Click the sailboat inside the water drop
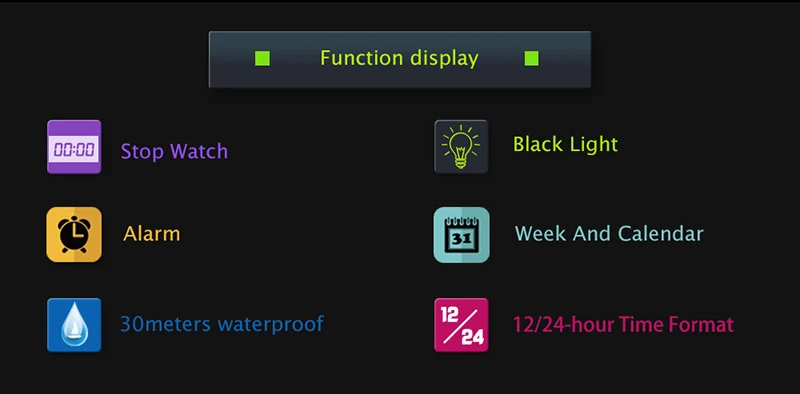 pyautogui.click(x=74, y=334)
